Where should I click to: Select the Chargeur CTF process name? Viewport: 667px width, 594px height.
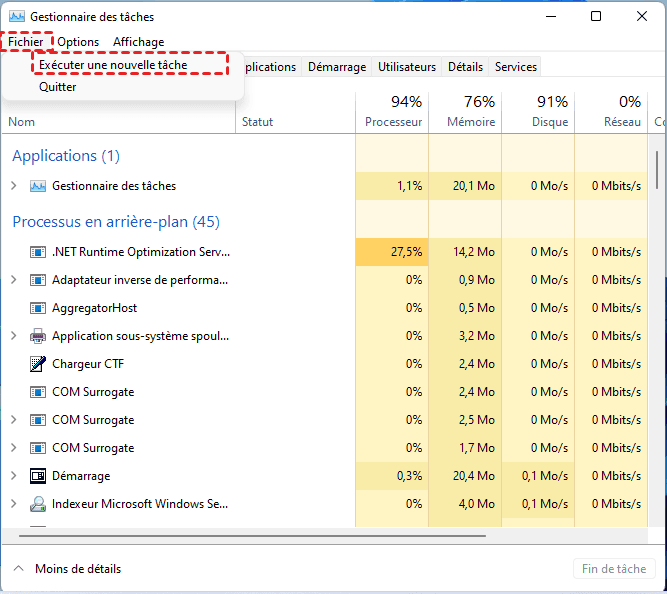[88, 364]
